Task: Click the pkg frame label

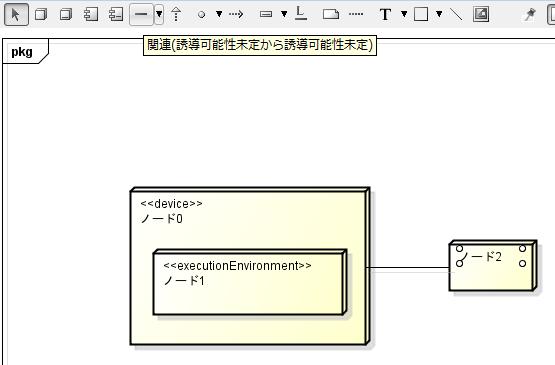Action: pyautogui.click(x=22, y=52)
